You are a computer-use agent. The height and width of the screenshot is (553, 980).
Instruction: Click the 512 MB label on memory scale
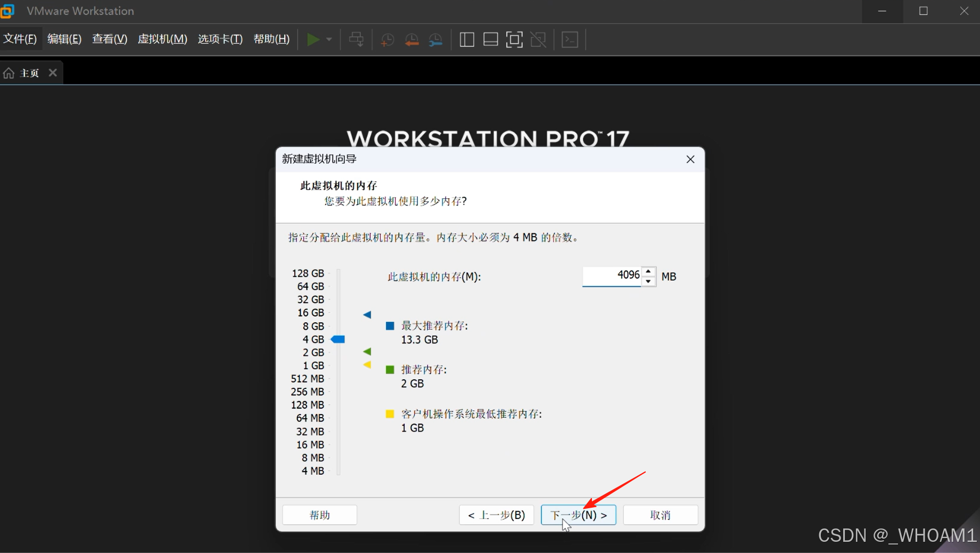(x=307, y=379)
